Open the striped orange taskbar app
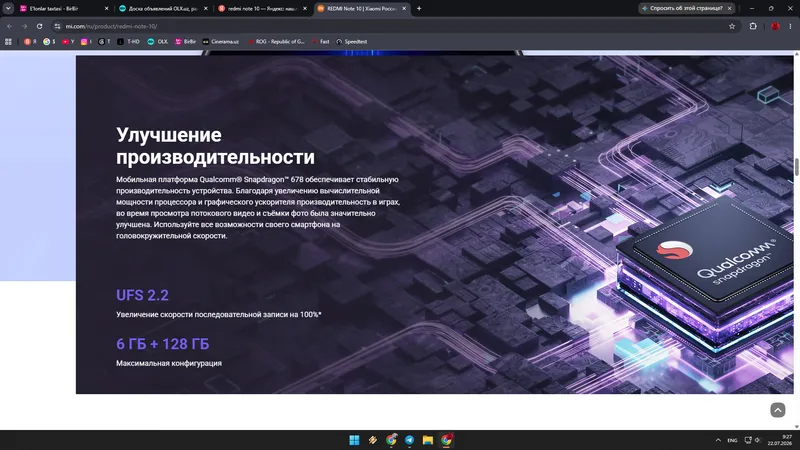This screenshot has width=800, height=450. click(x=372, y=440)
